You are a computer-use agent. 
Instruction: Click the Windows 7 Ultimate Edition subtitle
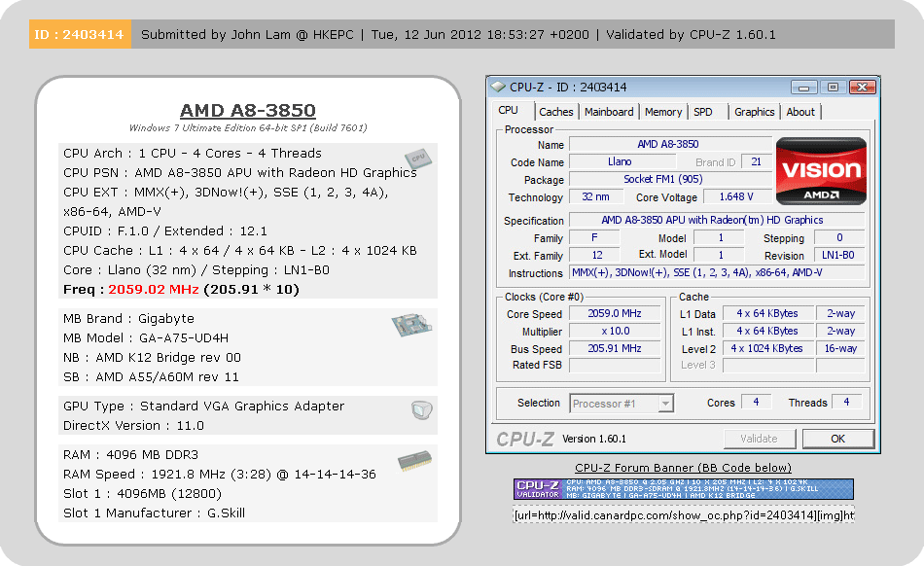point(247,127)
